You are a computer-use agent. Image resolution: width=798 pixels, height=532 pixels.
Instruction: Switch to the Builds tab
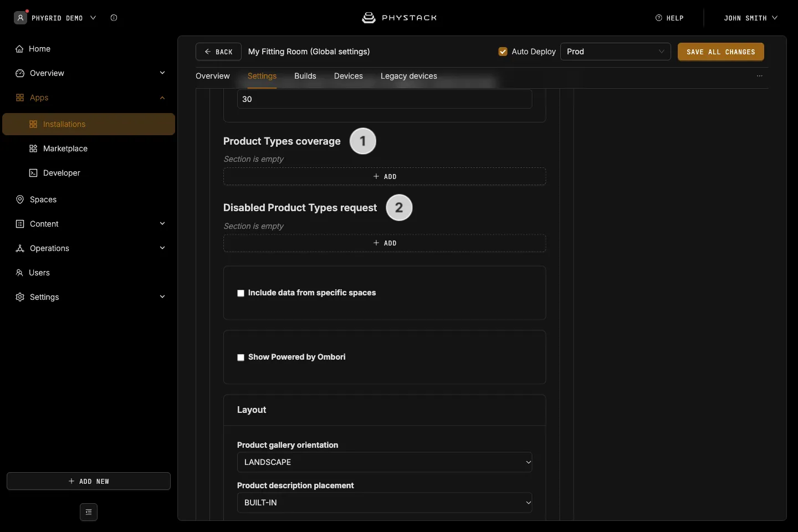pos(305,76)
